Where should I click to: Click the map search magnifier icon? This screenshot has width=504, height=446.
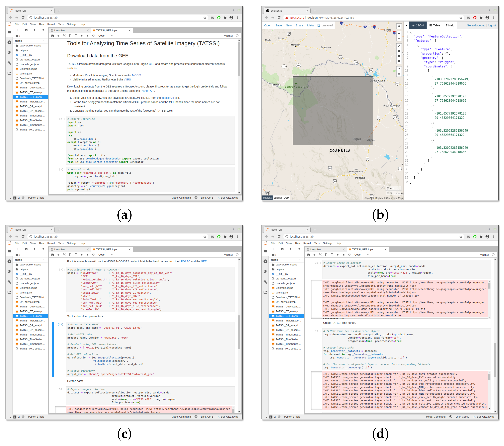(399, 26)
